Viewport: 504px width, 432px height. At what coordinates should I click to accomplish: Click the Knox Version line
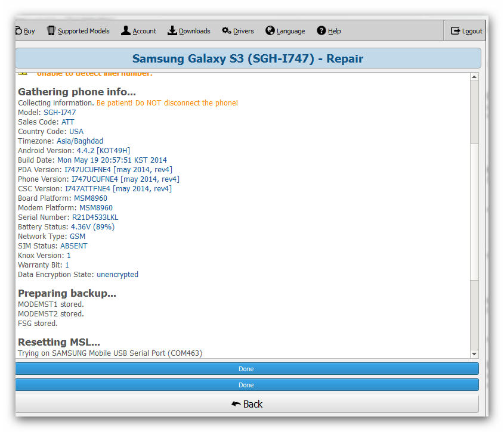pyautogui.click(x=44, y=256)
